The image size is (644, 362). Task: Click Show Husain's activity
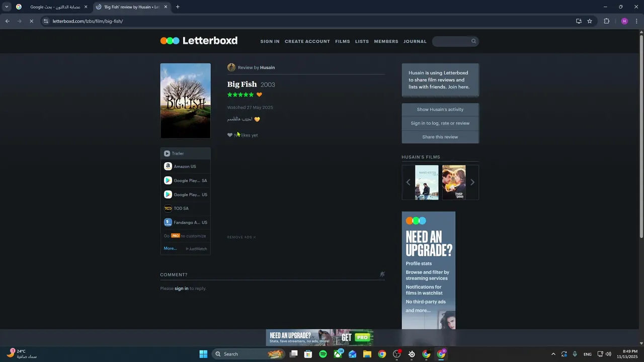pos(440,109)
